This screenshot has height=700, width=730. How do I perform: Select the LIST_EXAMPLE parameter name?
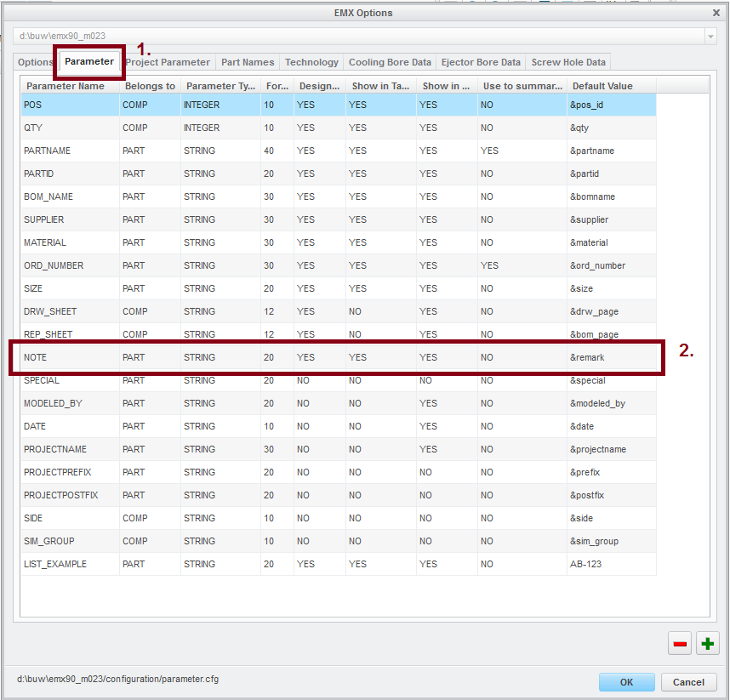(55, 564)
